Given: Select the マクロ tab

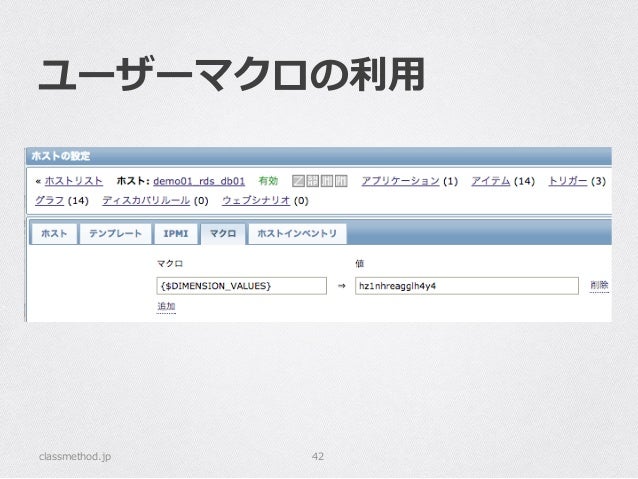Looking at the screenshot, I should [x=223, y=234].
